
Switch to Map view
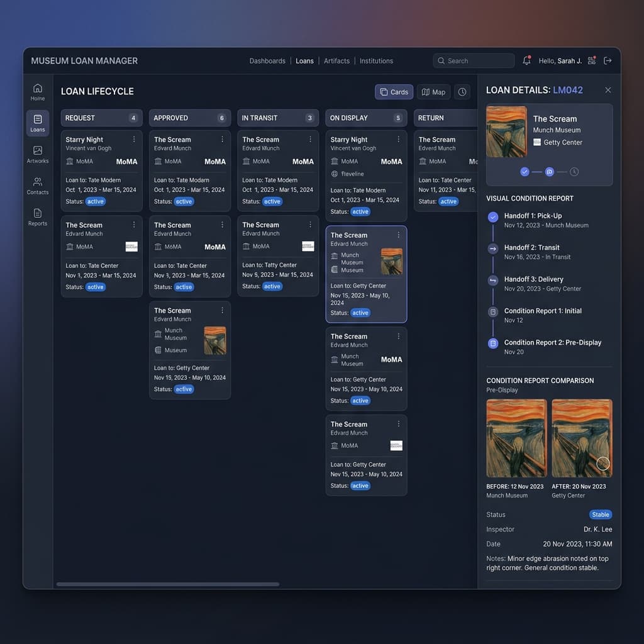[x=433, y=92]
